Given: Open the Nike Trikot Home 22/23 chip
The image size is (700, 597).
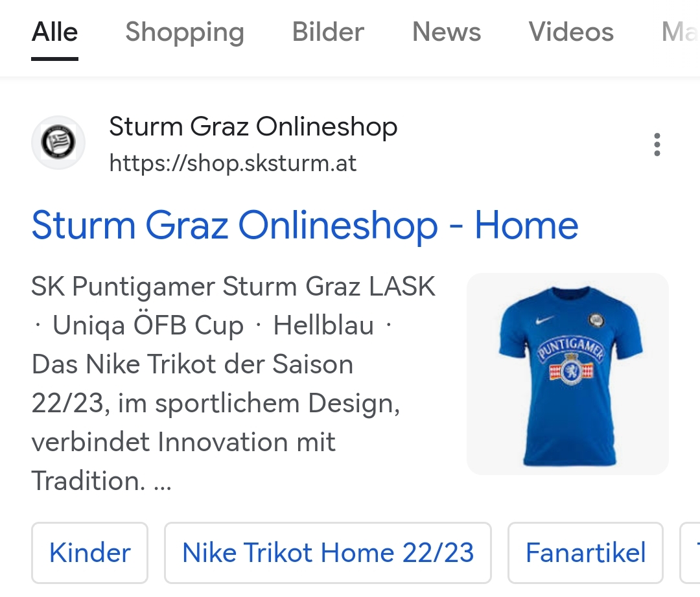Looking at the screenshot, I should (328, 553).
